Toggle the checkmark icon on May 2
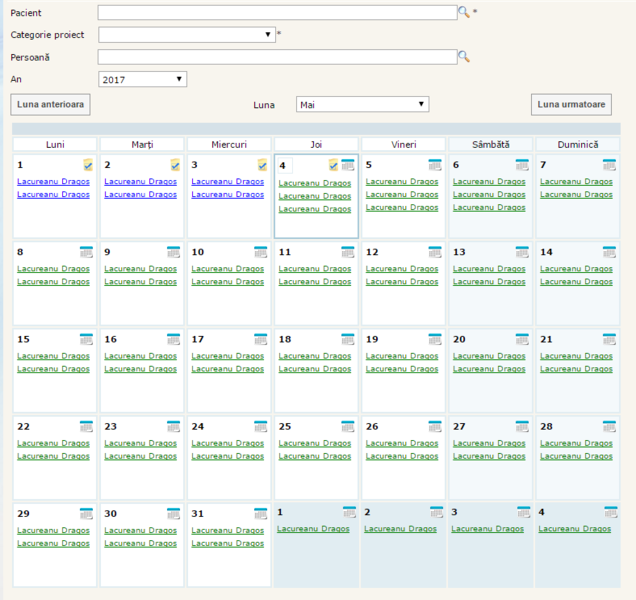The height and width of the screenshot is (600, 636). tap(175, 165)
